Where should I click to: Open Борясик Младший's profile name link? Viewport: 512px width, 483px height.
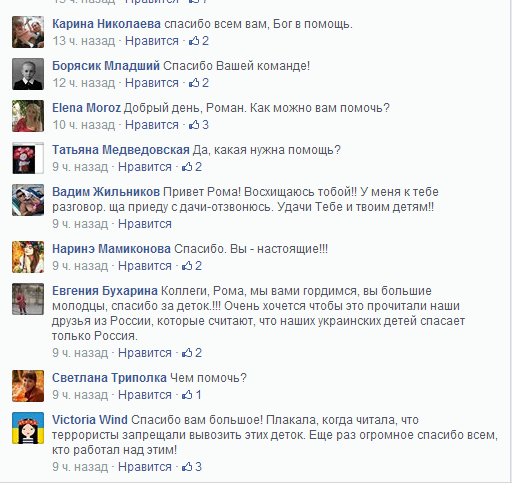coord(106,66)
